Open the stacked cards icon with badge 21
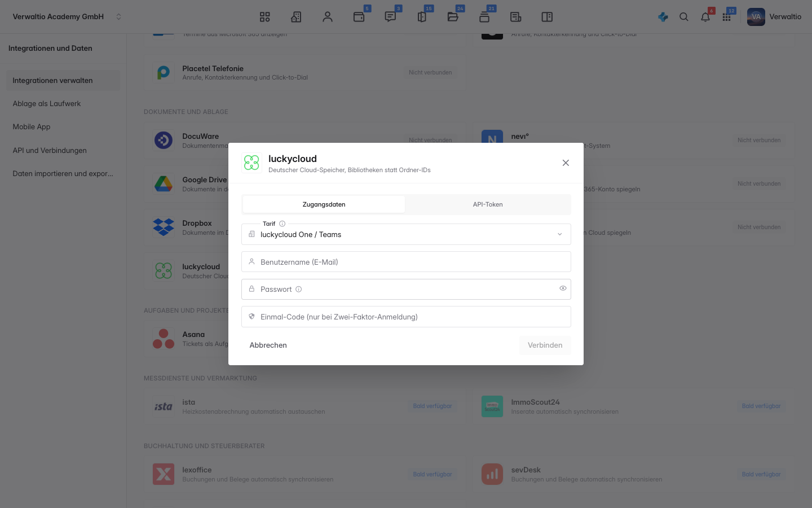 484,17
